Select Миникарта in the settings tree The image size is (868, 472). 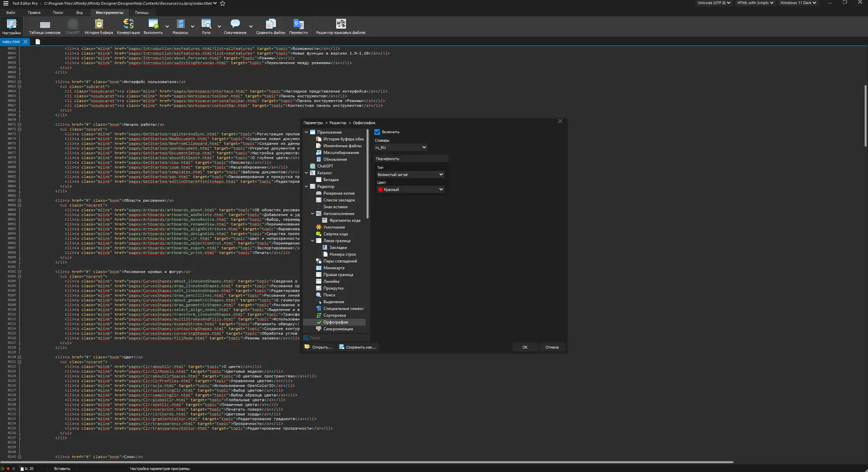[334, 268]
